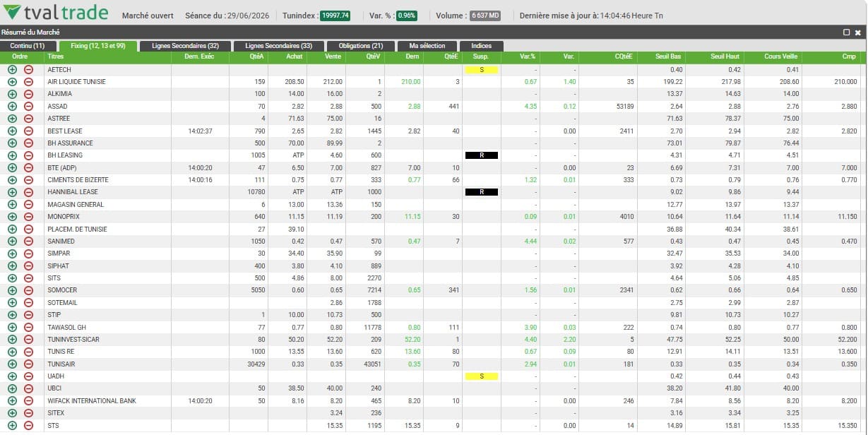Click the execution time 14:02:37 for BEST LEASE

(201, 131)
